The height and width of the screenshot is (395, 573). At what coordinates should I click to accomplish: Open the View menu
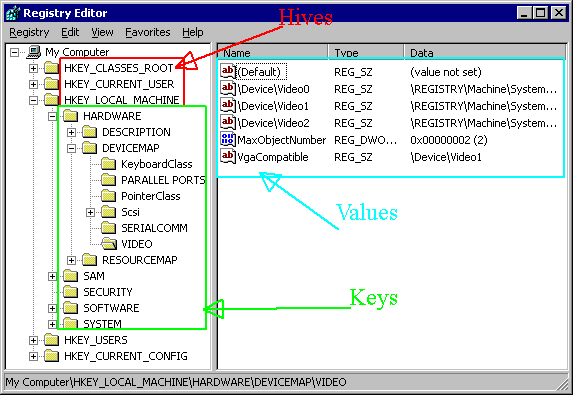click(x=102, y=33)
